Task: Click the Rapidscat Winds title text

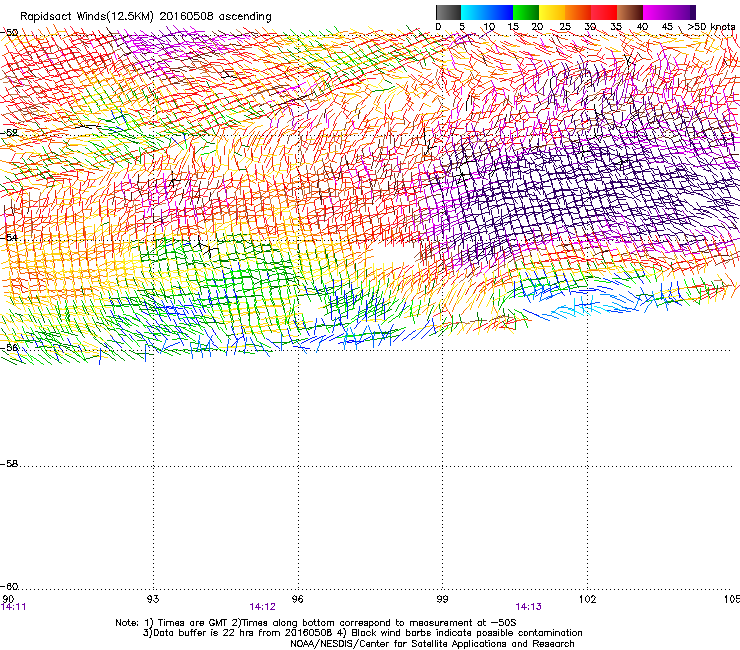Action: (145, 16)
